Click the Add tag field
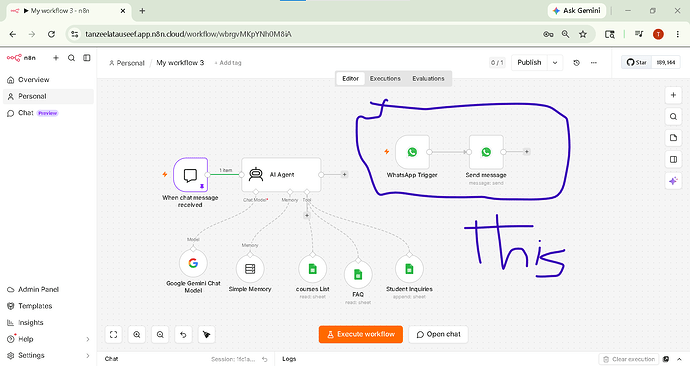The image size is (690, 366). point(228,63)
